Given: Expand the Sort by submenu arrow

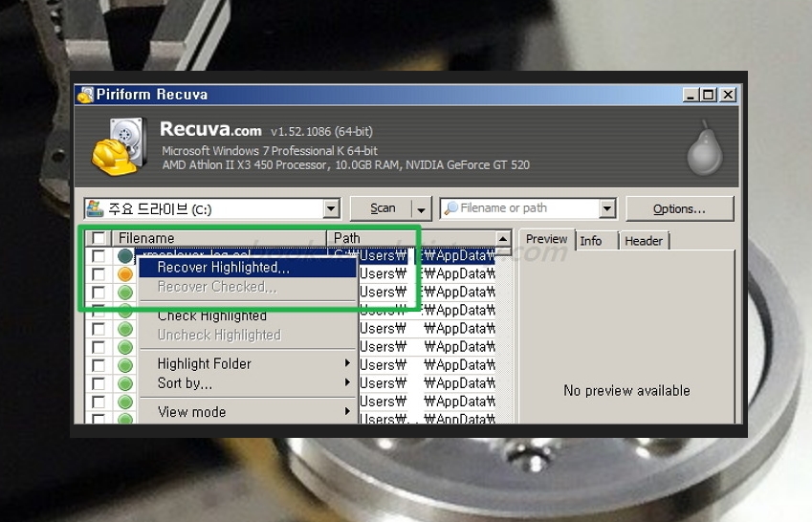Looking at the screenshot, I should point(347,382).
